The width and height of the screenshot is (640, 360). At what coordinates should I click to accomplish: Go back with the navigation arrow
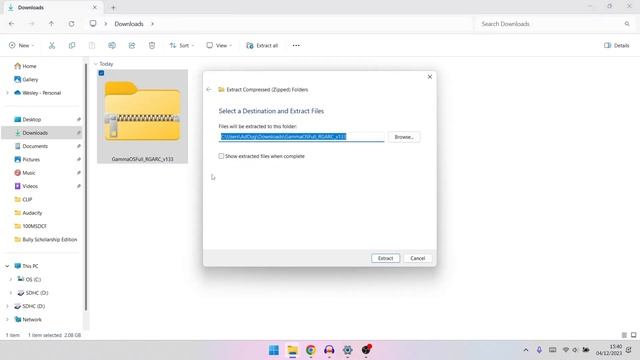pyautogui.click(x=11, y=24)
